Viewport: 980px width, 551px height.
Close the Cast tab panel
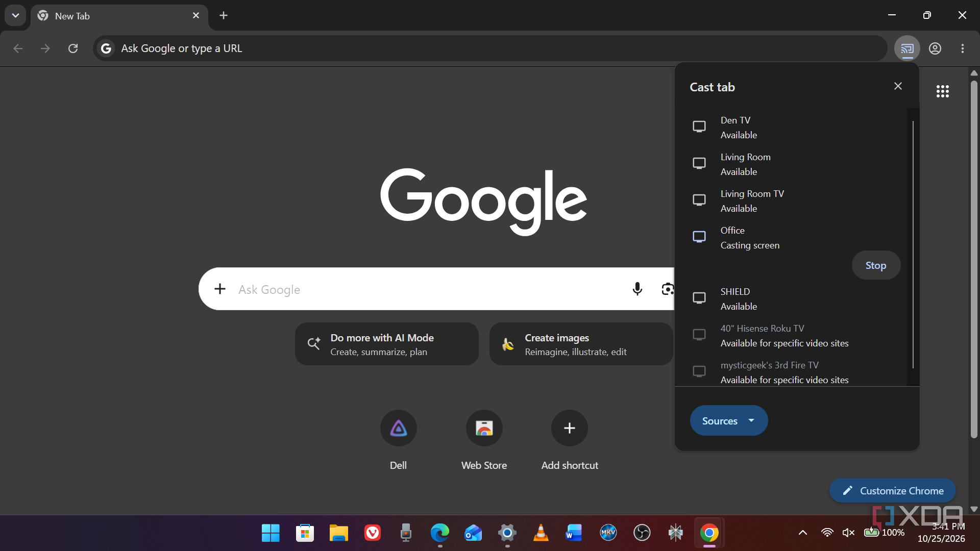click(x=898, y=86)
